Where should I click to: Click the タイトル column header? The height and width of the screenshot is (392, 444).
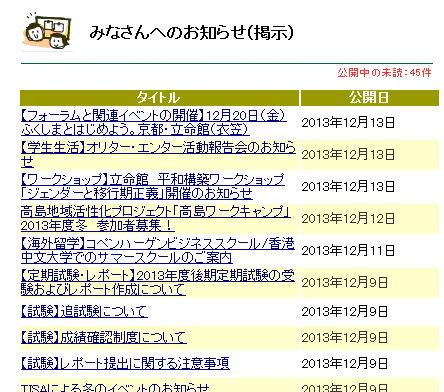159,98
